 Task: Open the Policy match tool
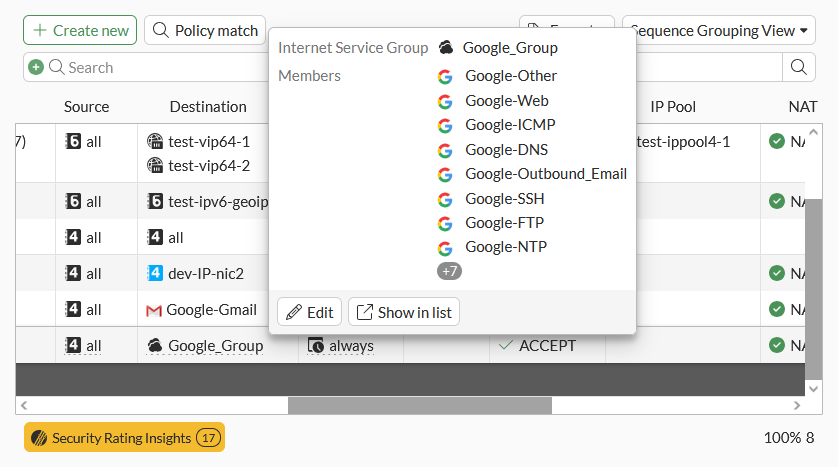point(205,30)
